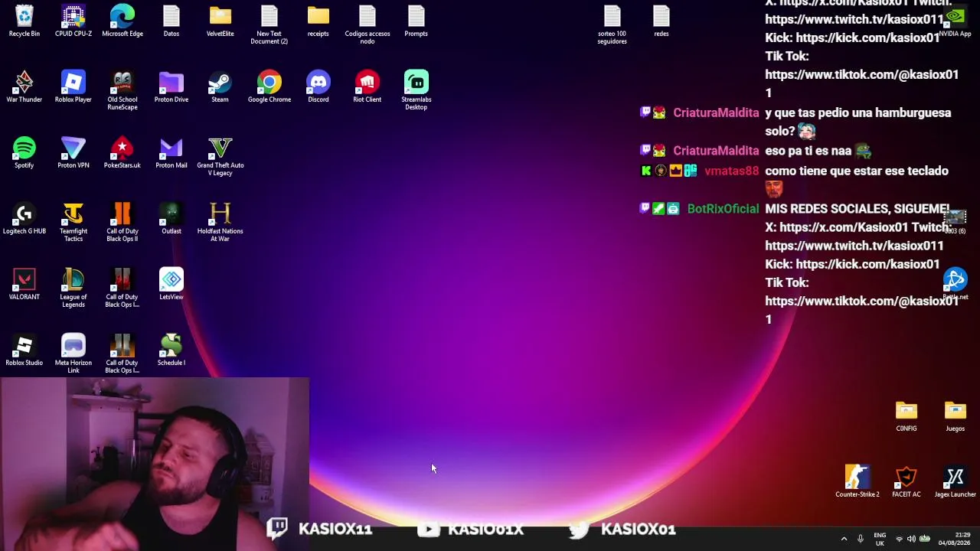The image size is (980, 551).
Task: Open the LetsView shortcut
Action: coord(171,284)
